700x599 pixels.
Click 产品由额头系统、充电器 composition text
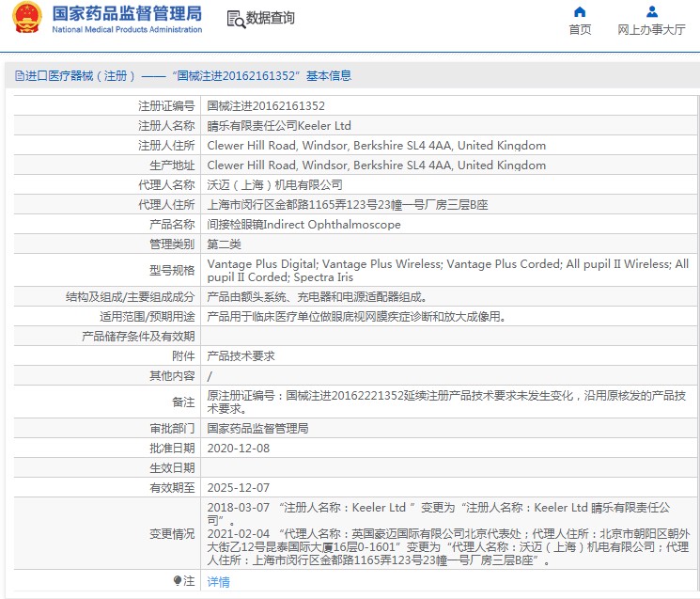(318, 296)
